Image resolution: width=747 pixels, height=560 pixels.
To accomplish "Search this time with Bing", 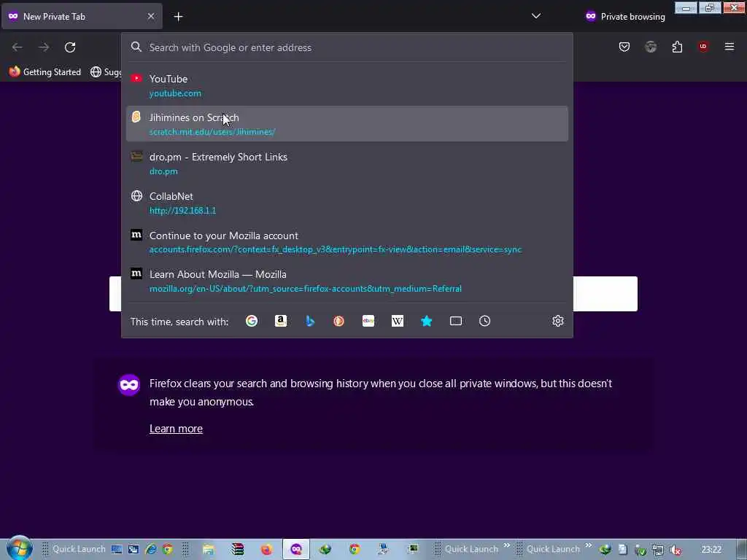I will tap(309, 321).
